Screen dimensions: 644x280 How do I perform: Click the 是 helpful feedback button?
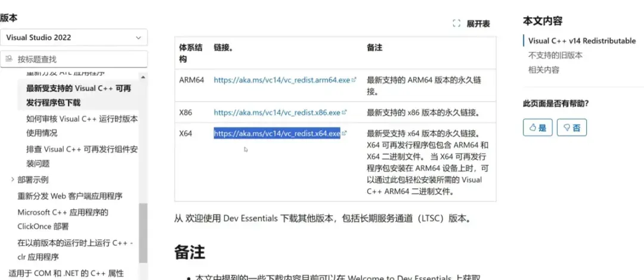[x=538, y=127]
